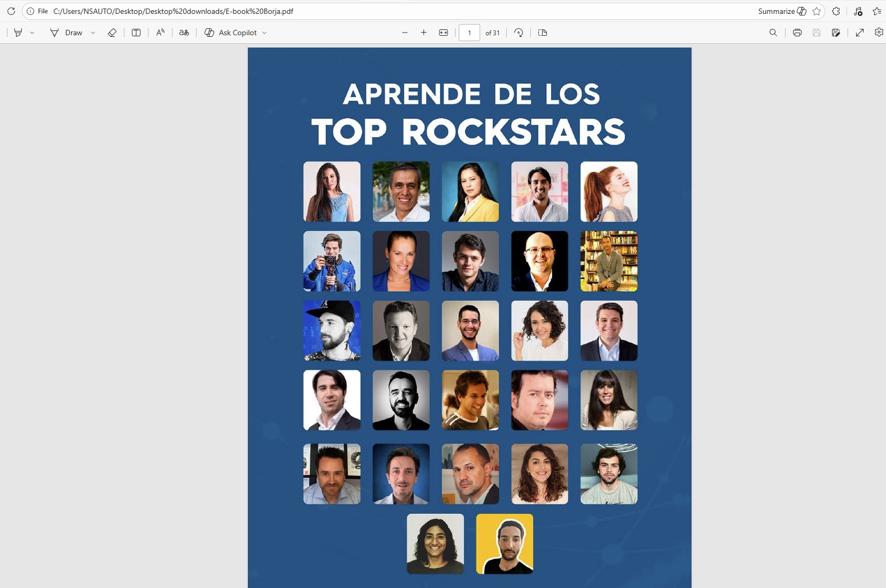Enter full screen mode

coord(860,33)
